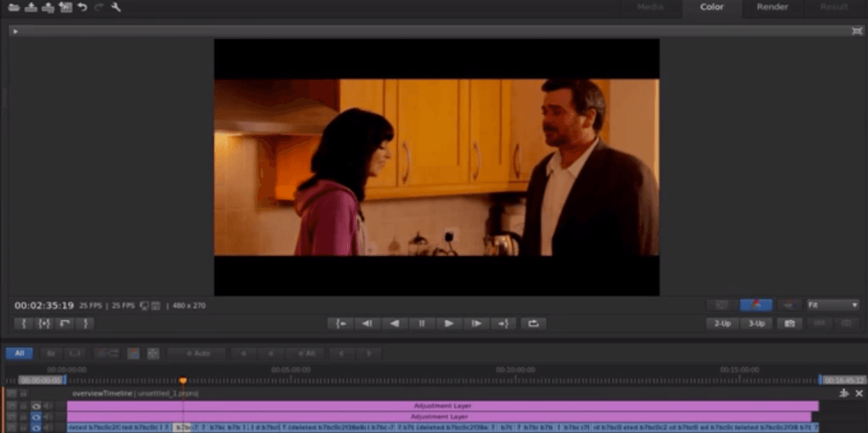Toggle the view button right of the color wheel button
Screen dimensions: 868x433
pyautogui.click(x=789, y=305)
